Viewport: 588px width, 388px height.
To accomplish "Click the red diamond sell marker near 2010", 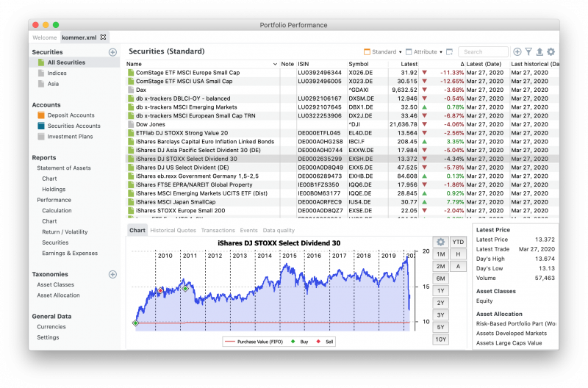I will point(160,290).
